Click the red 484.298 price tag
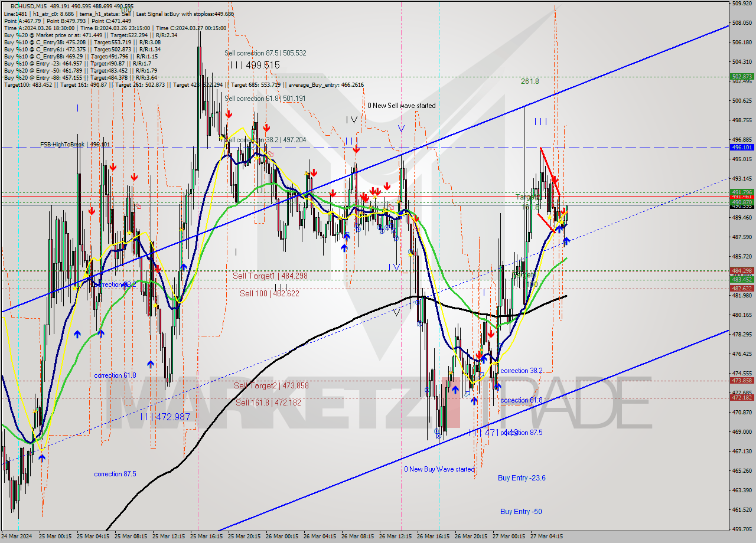The height and width of the screenshot is (543, 756). click(742, 270)
